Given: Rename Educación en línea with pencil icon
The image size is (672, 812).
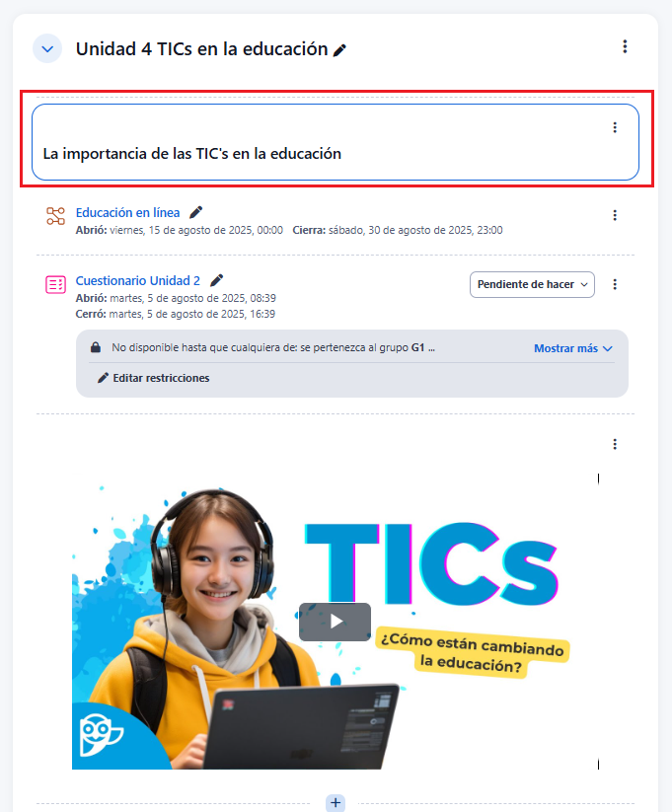Looking at the screenshot, I should pos(195,212).
